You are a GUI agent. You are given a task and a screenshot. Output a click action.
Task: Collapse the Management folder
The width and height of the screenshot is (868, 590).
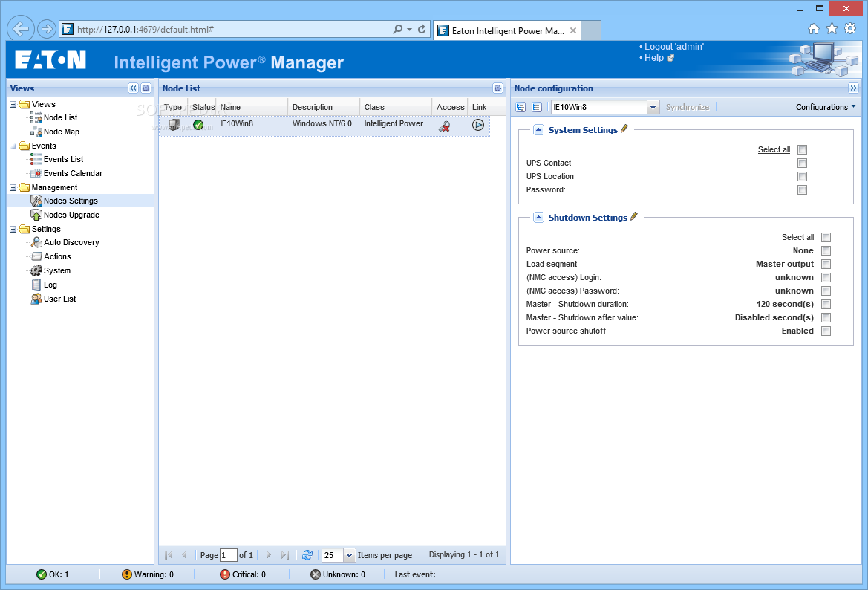tap(13, 188)
